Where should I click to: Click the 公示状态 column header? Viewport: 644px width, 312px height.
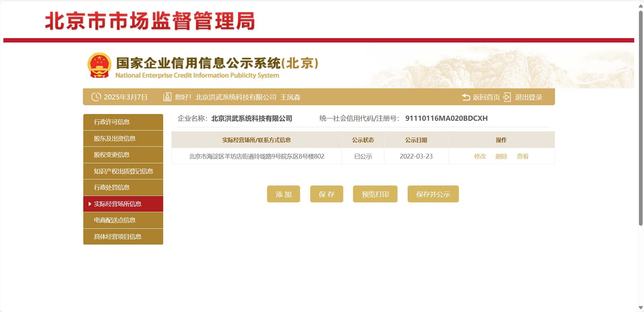point(363,140)
